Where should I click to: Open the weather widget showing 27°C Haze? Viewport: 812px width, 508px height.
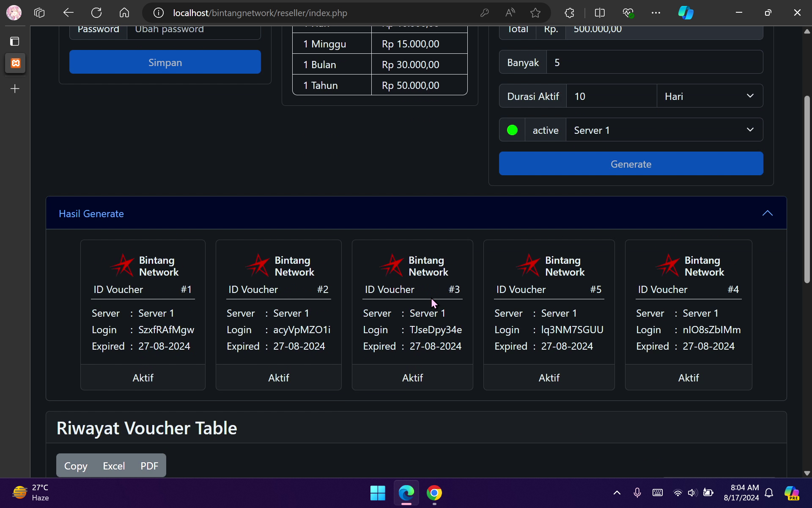30,493
